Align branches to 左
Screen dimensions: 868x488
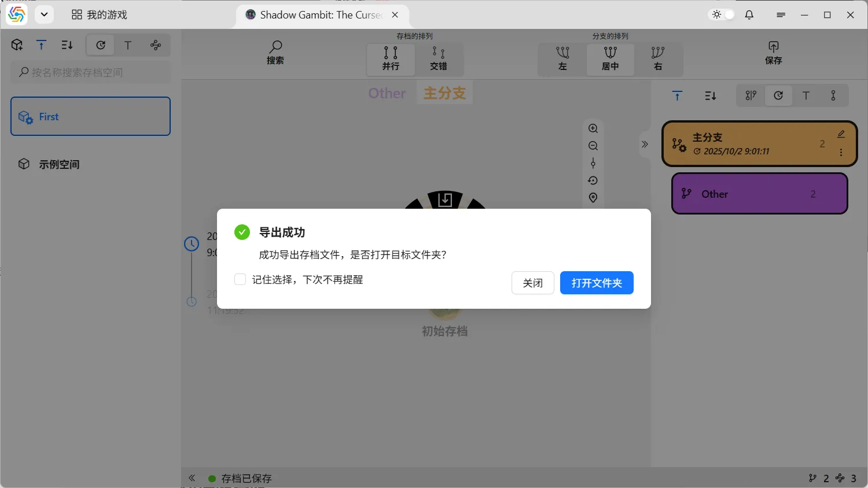(562, 58)
